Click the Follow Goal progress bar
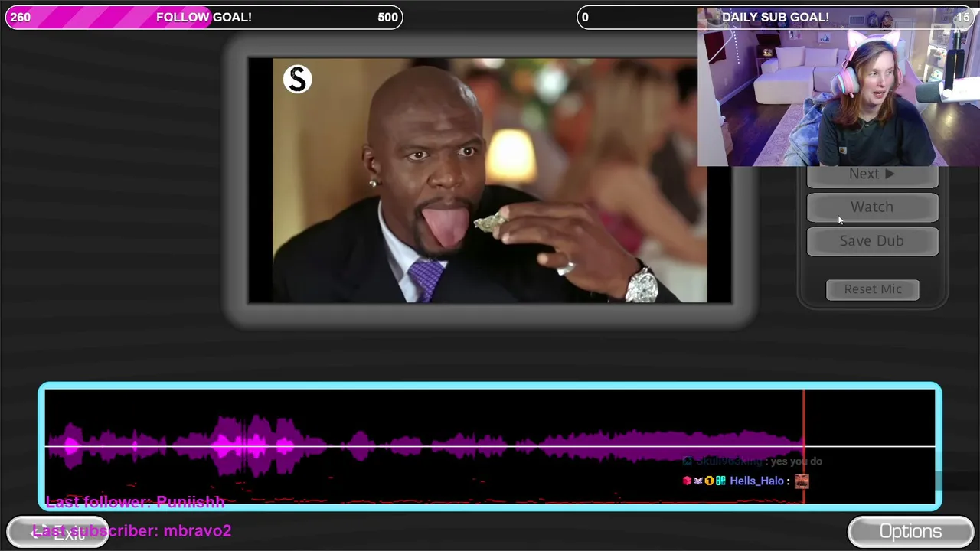This screenshot has height=551, width=980. click(x=204, y=18)
